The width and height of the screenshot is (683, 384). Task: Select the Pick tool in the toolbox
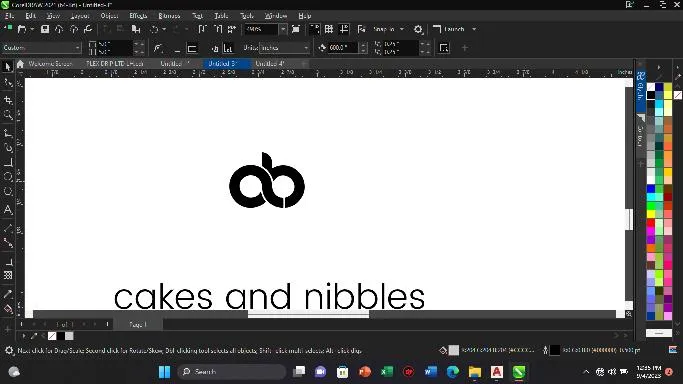[x=7, y=67]
